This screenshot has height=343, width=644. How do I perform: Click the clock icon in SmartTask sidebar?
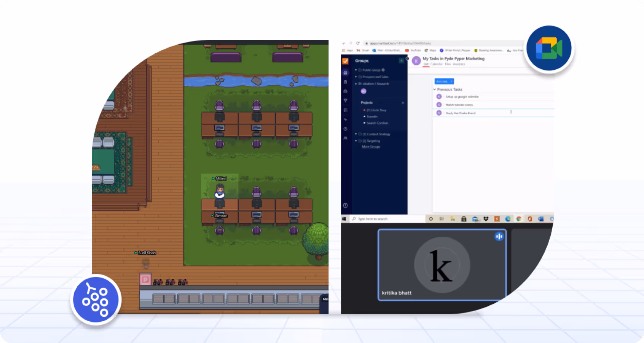[345, 129]
